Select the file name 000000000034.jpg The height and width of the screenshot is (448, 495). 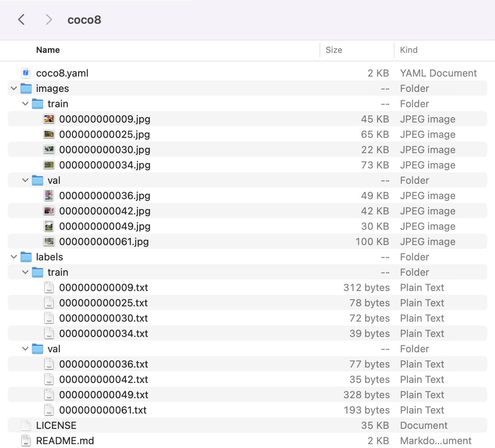[105, 165]
